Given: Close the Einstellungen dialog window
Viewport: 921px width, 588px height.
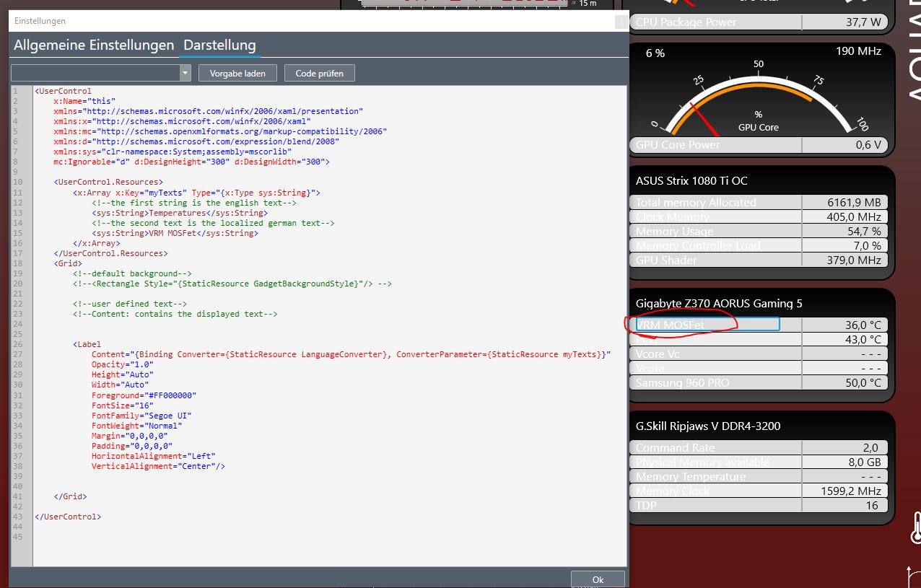Looking at the screenshot, I should click(x=621, y=22).
